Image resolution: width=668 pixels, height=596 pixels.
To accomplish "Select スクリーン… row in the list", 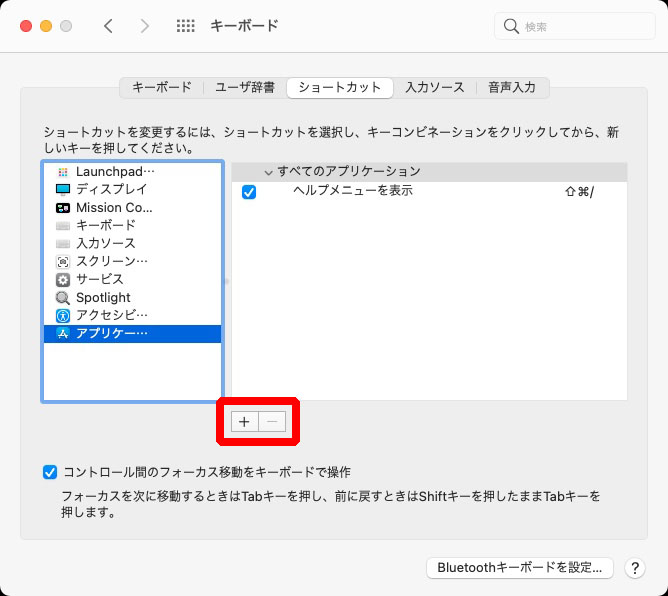I will [132, 261].
